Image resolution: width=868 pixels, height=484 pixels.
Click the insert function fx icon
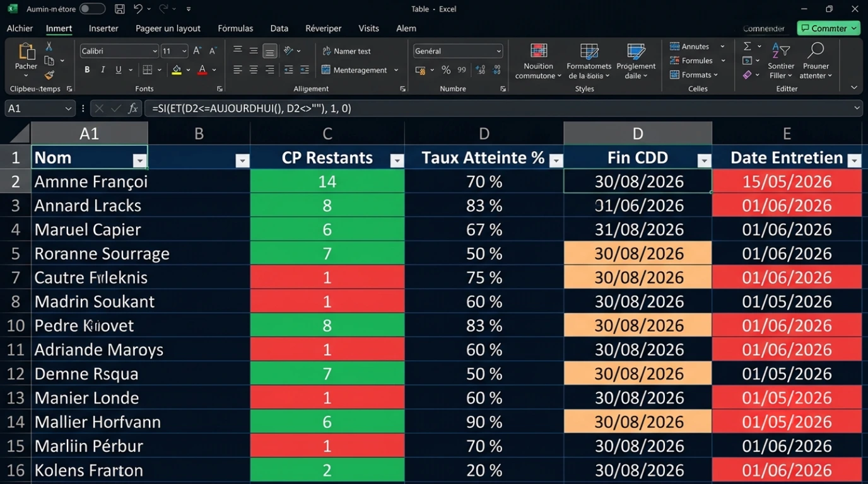pyautogui.click(x=133, y=108)
